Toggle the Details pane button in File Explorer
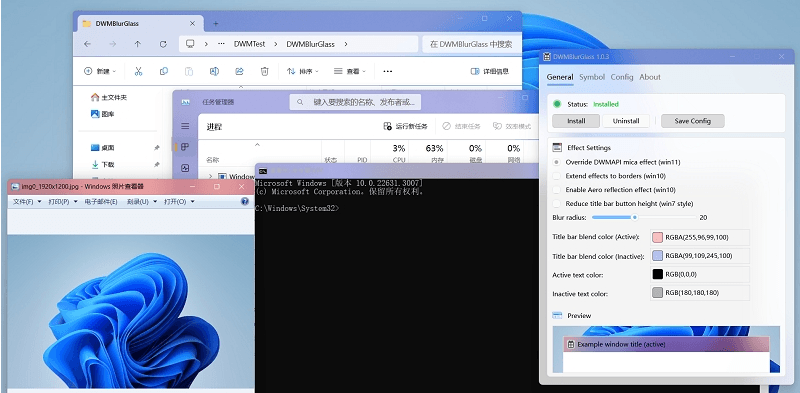Image resolution: width=800 pixels, height=393 pixels. (x=489, y=71)
